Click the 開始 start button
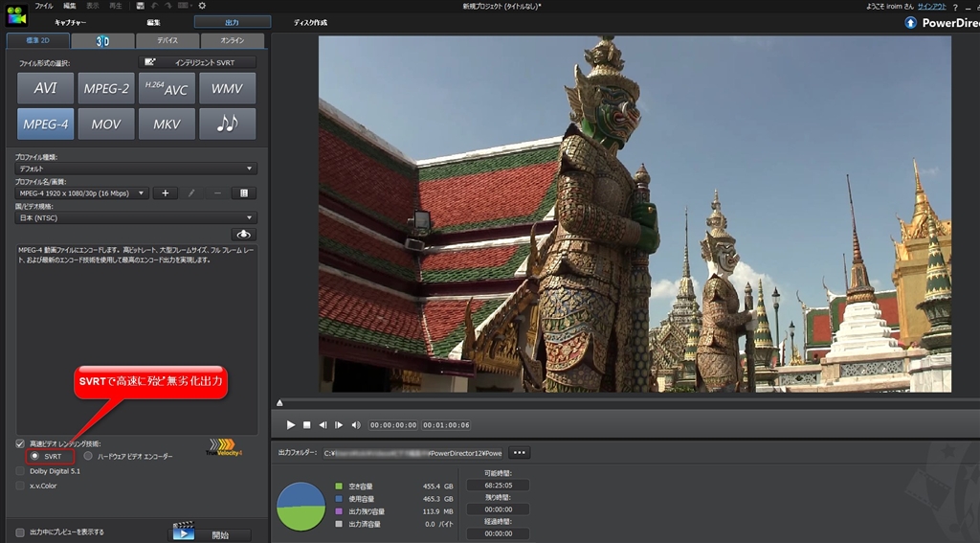The image size is (980, 543). 211,534
